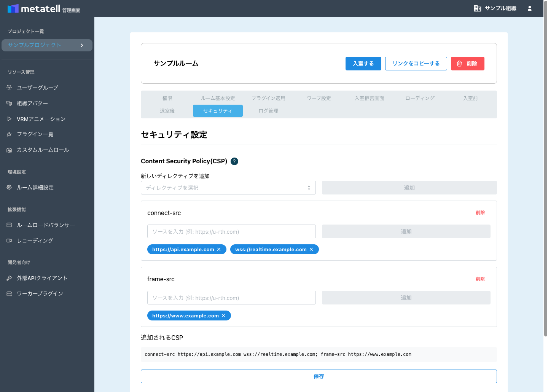Click the VRM animation play icon
Image resolution: width=548 pixels, height=392 pixels.
pyautogui.click(x=9, y=119)
